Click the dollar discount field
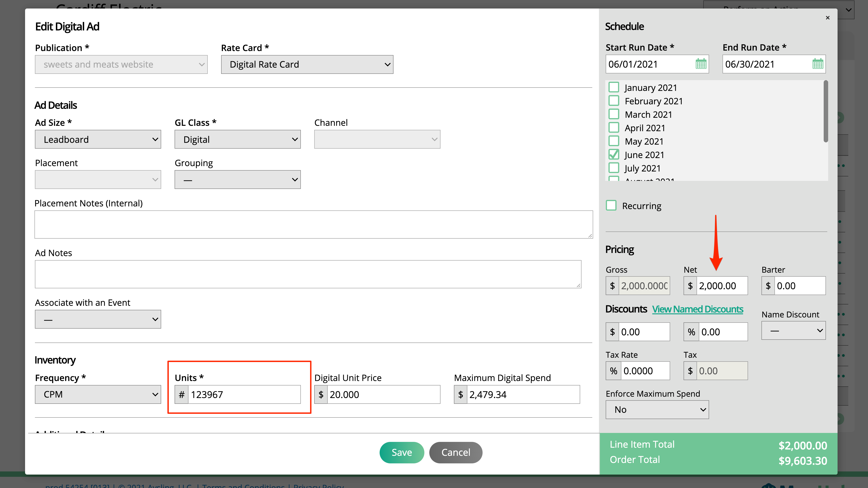This screenshot has height=488, width=868. click(x=644, y=332)
